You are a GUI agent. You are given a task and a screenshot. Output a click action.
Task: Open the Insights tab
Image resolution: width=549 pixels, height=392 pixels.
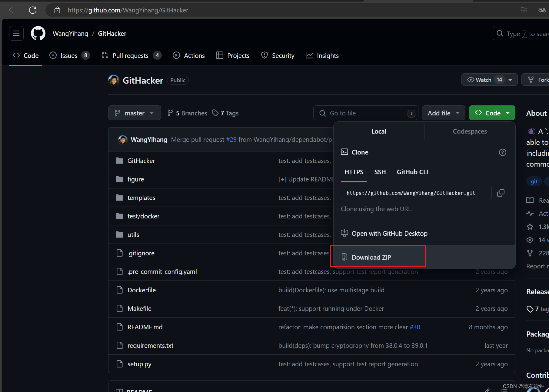tap(322, 55)
